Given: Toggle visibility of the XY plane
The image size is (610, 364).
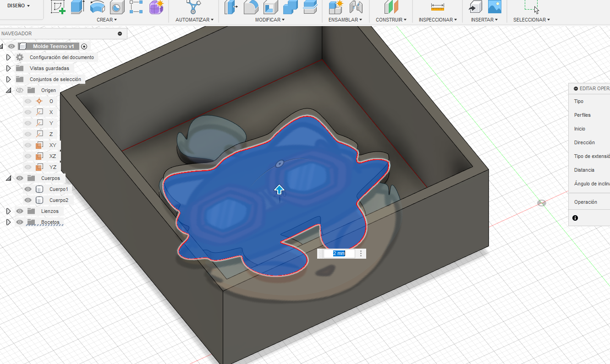Looking at the screenshot, I should point(28,145).
